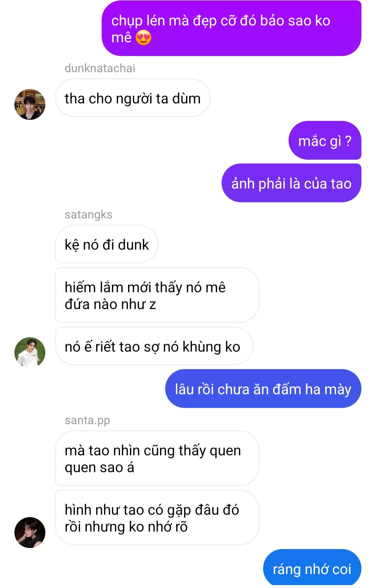Tap the satangks sender name label

click(x=89, y=215)
